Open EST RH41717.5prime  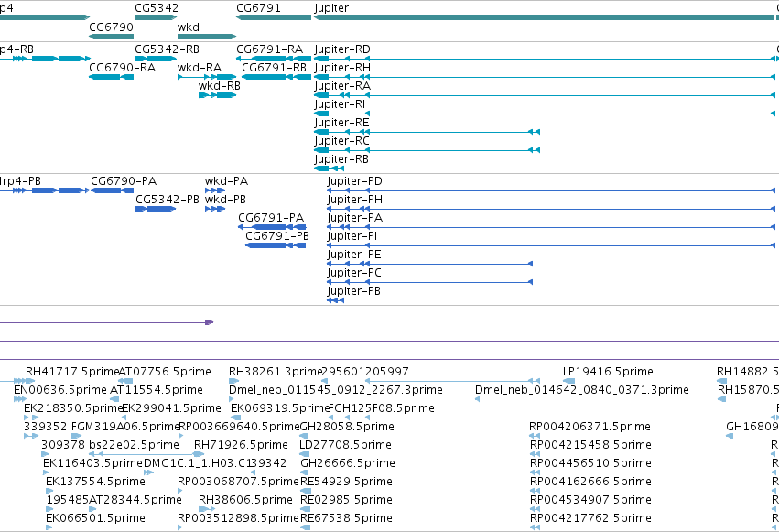(x=72, y=372)
